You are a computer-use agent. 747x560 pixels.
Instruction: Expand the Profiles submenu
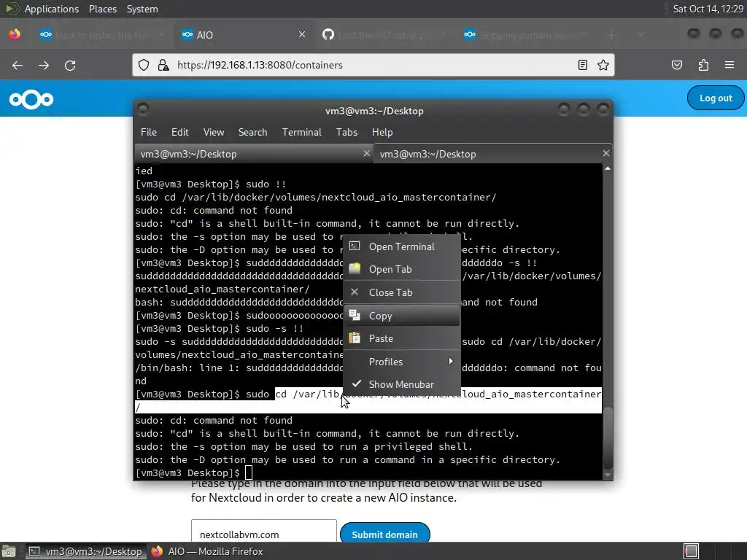402,362
